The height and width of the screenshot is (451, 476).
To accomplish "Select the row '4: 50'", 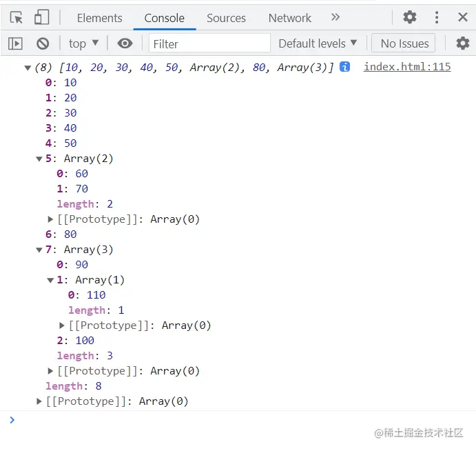I will click(61, 143).
